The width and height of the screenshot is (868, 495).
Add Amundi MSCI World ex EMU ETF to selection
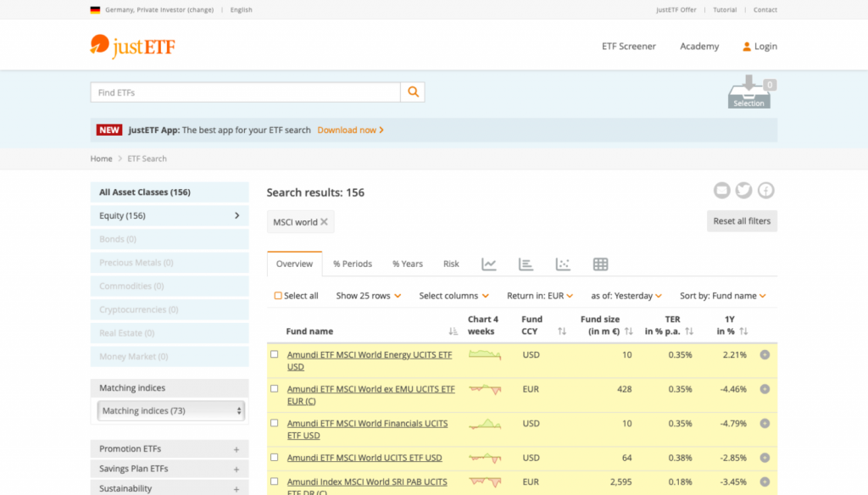pyautogui.click(x=765, y=389)
